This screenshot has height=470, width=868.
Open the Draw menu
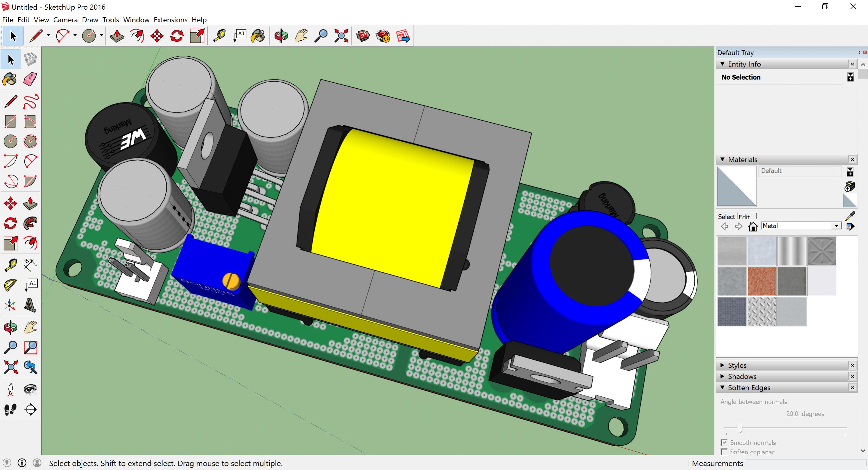point(90,20)
